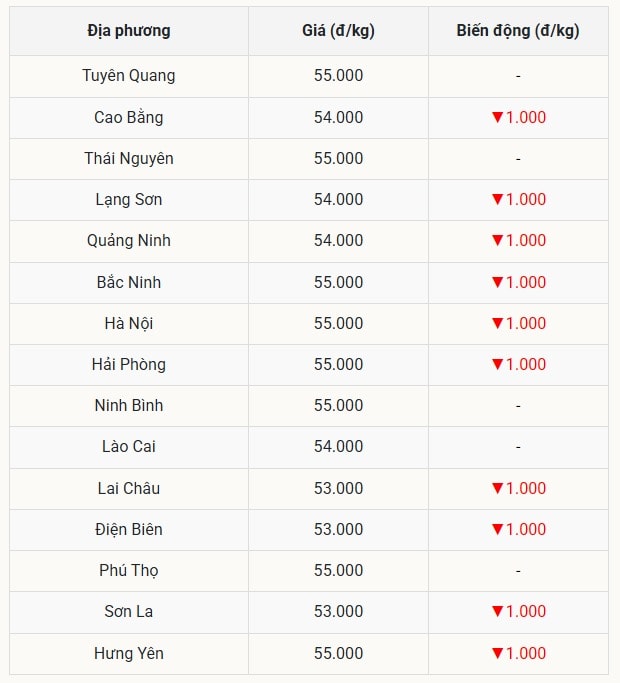The image size is (620, 683).
Task: Click the red down-arrow in Cao Bằng row
Action: point(498,117)
